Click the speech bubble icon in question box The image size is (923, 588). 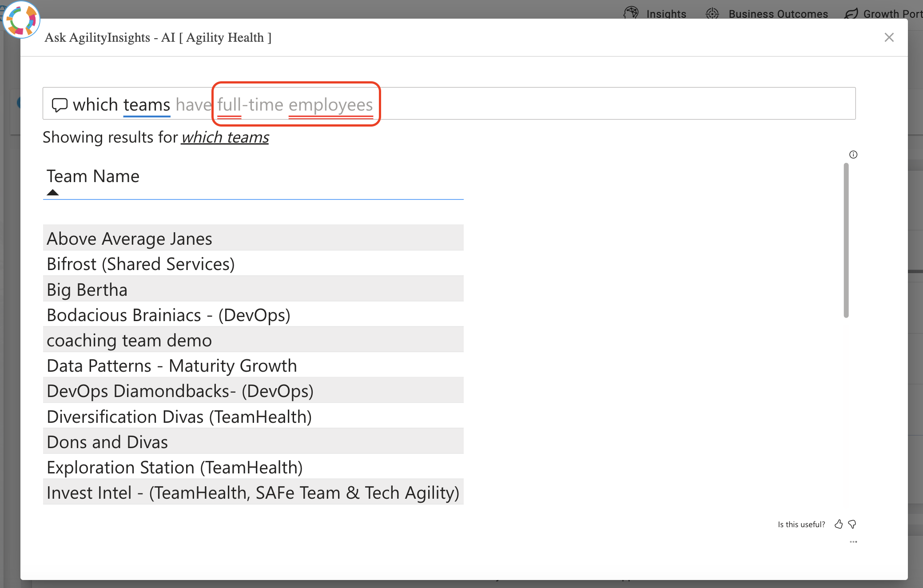pyautogui.click(x=60, y=105)
